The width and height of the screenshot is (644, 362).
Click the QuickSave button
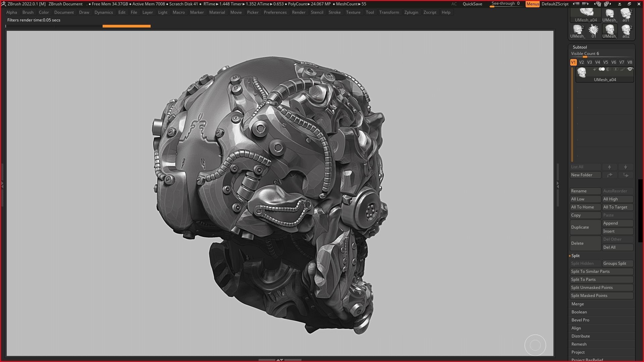click(472, 4)
